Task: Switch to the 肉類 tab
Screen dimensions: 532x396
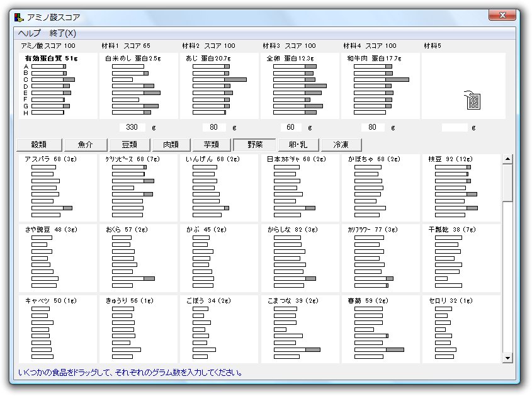Action: pyautogui.click(x=171, y=144)
